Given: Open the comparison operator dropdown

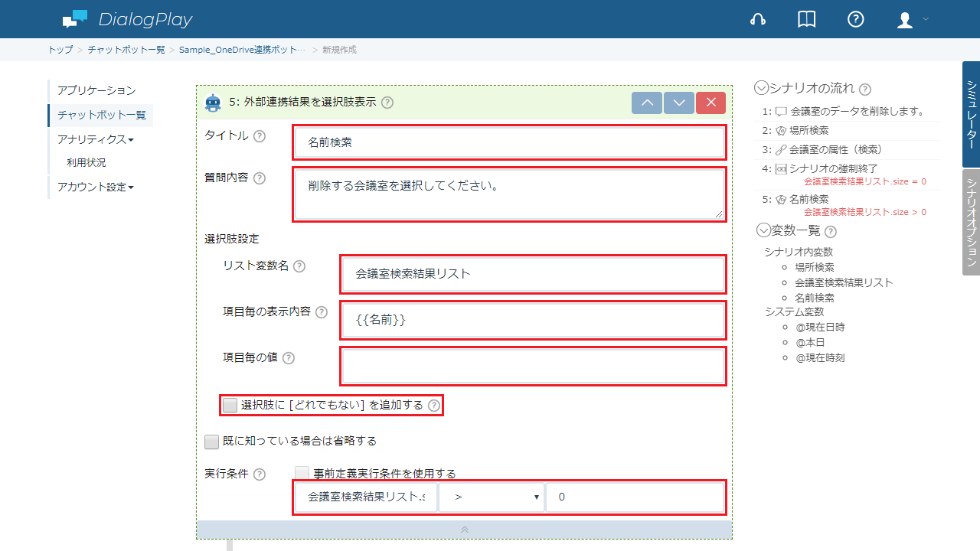Looking at the screenshot, I should click(492, 497).
